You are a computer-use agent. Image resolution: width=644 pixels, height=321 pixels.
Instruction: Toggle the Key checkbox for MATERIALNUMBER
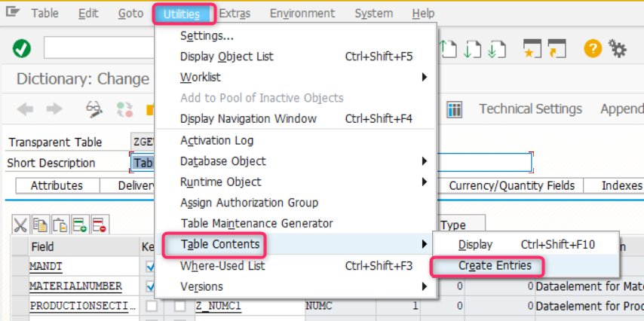tap(152, 286)
